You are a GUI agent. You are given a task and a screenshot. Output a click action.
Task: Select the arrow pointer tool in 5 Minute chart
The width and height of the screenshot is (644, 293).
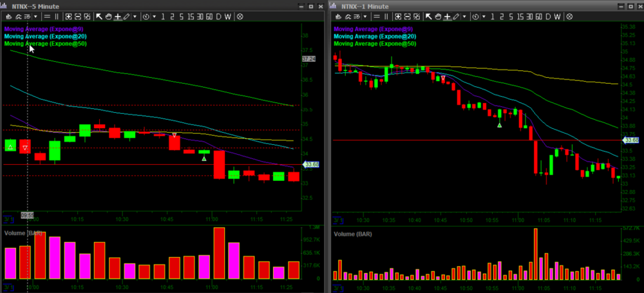pyautogui.click(x=99, y=16)
